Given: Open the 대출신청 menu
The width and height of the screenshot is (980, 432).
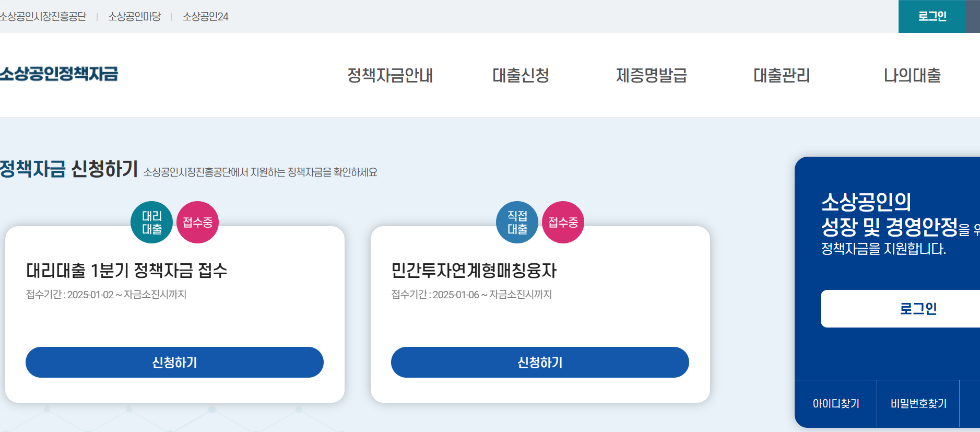Looking at the screenshot, I should (520, 76).
